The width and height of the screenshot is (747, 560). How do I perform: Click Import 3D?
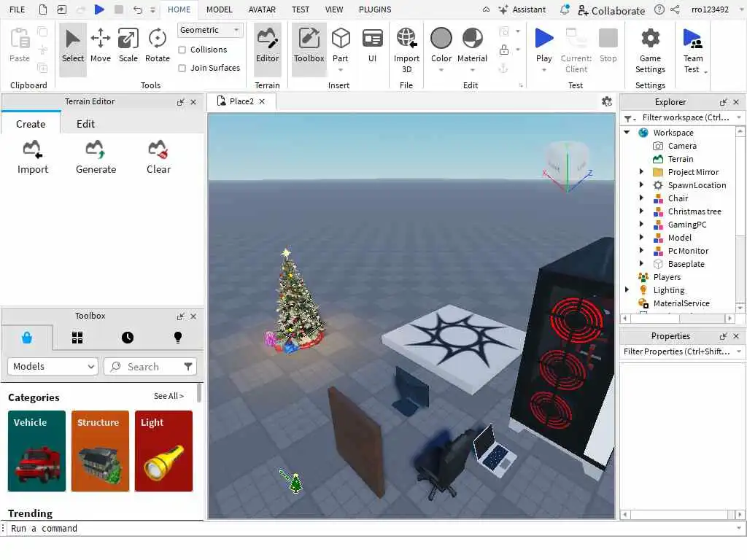[406, 50]
